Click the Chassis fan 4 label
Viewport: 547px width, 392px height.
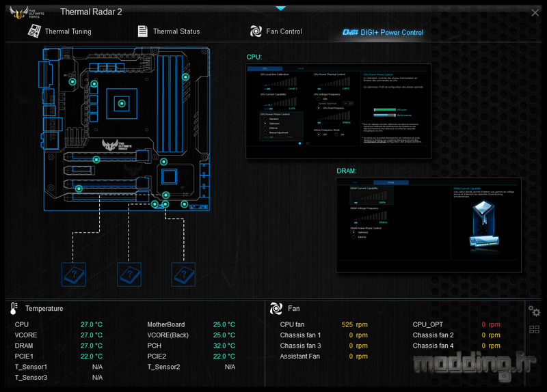pos(433,346)
